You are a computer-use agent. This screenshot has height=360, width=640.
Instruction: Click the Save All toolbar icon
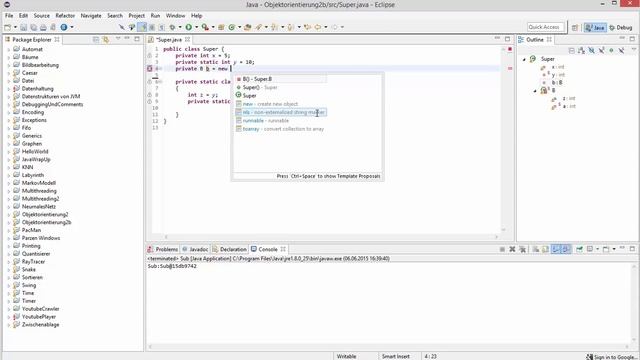click(33, 27)
